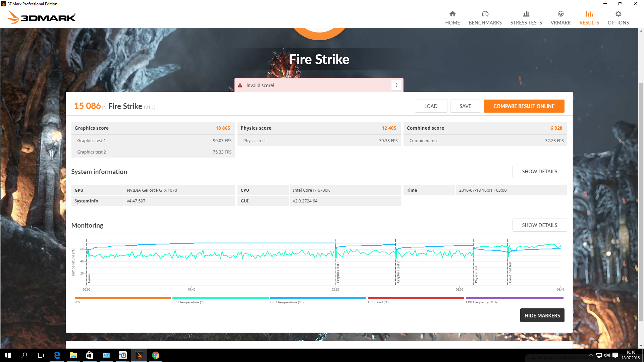The width and height of the screenshot is (644, 362).
Task: Click COMPARE RESULT ONLINE
Action: (x=524, y=106)
